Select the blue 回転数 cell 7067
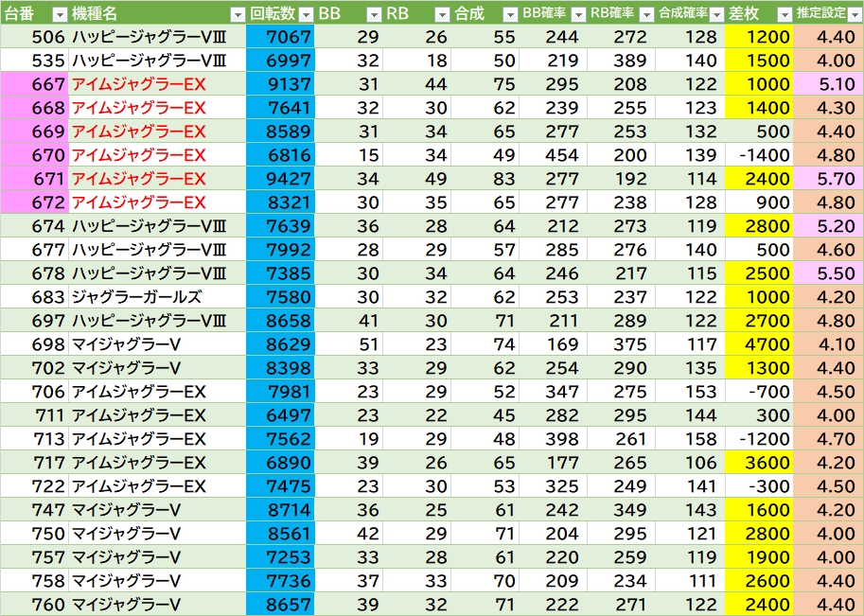864x616 pixels. tap(280, 37)
